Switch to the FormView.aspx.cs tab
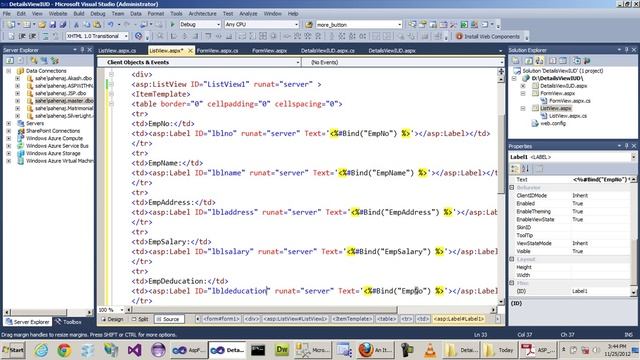The height and width of the screenshot is (360, 640). tap(218, 51)
